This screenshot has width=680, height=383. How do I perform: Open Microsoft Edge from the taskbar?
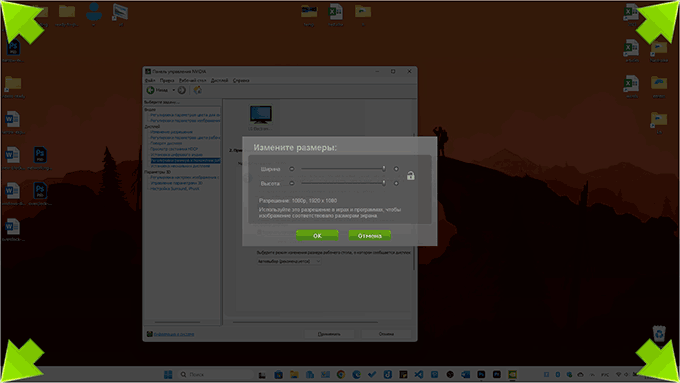click(356, 375)
